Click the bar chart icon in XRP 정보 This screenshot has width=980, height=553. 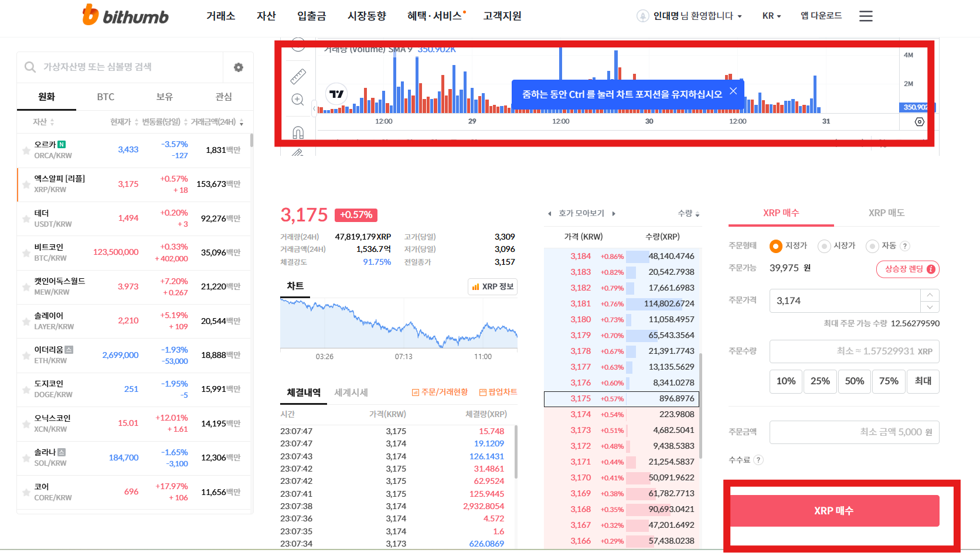tap(475, 287)
